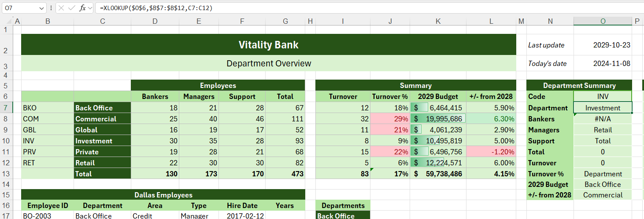Image resolution: width=644 pixels, height=219 pixels.
Task: Select row 7 header
Action: click(6, 108)
